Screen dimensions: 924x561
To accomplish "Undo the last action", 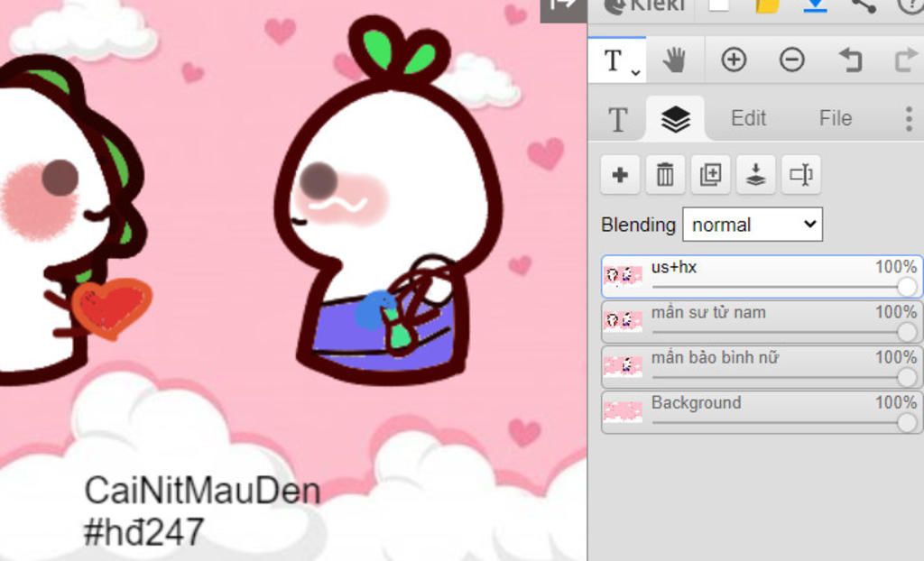I will (850, 60).
